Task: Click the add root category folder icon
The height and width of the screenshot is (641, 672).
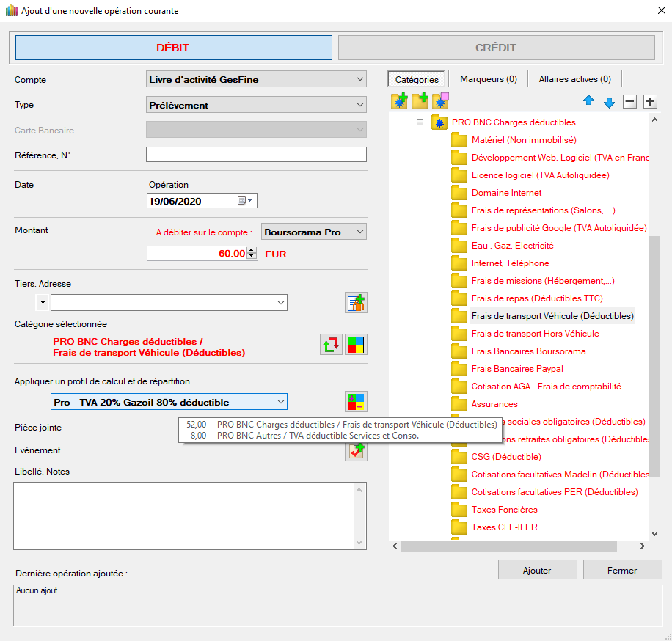Action: [399, 101]
